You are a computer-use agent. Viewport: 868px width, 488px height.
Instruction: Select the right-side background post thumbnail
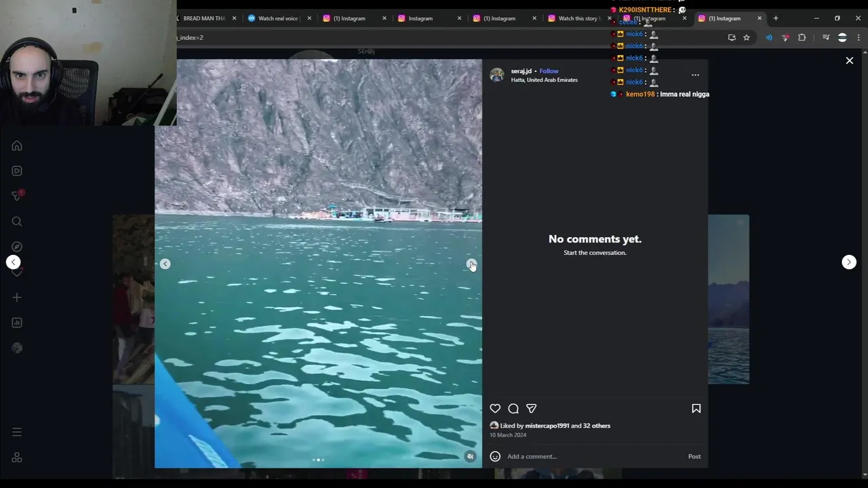click(x=728, y=300)
